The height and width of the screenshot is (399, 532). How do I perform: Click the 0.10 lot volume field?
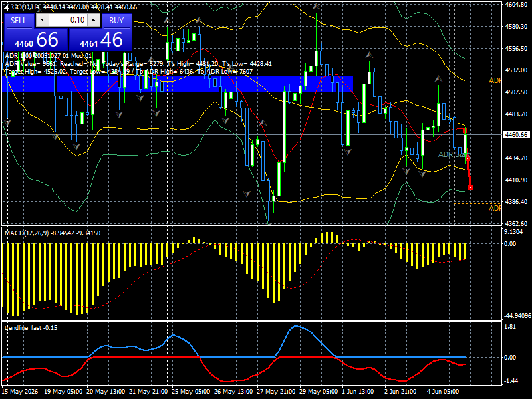(x=68, y=21)
